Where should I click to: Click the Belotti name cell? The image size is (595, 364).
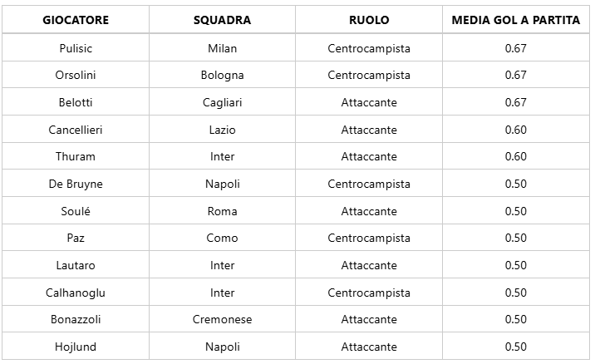tap(76, 102)
